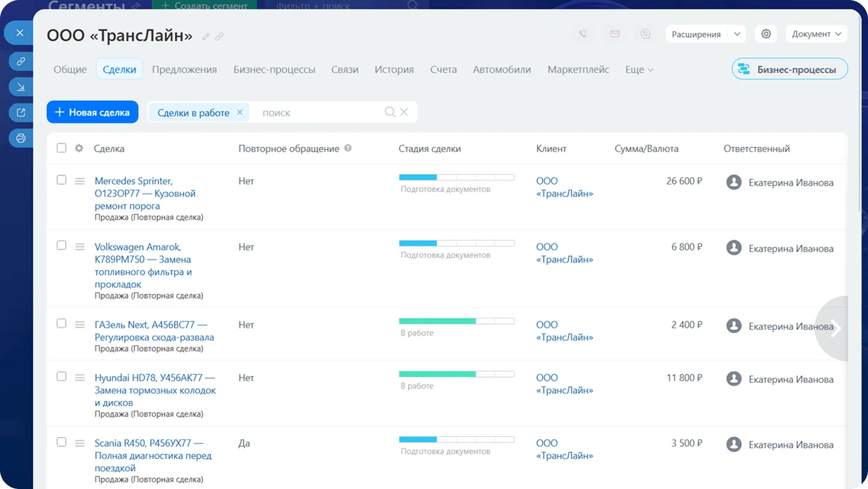Expand the Расширения dropdown arrow
868x489 pixels.
737,34
